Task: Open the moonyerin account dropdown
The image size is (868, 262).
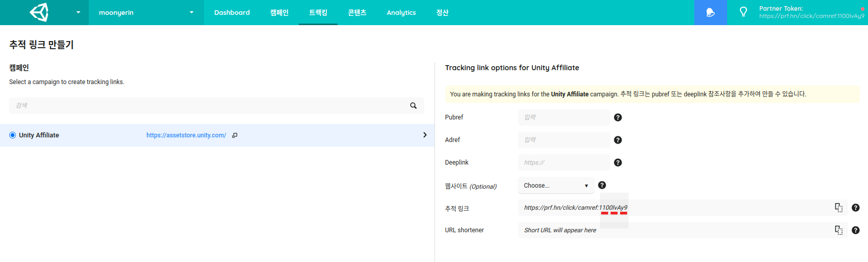Action: click(146, 12)
